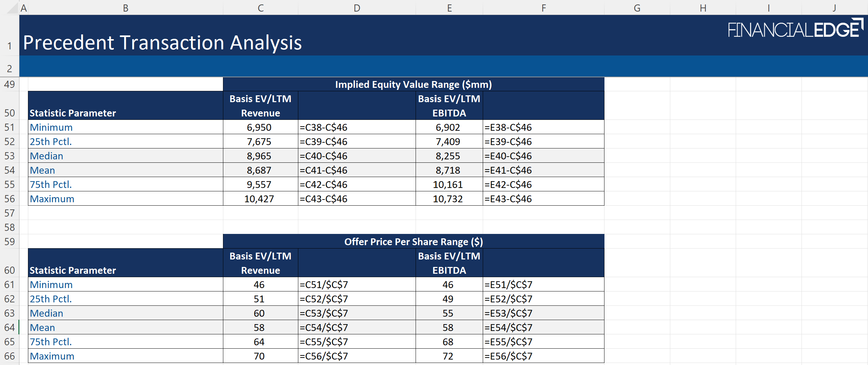Select the Offer Price Per Share Range header

(413, 242)
